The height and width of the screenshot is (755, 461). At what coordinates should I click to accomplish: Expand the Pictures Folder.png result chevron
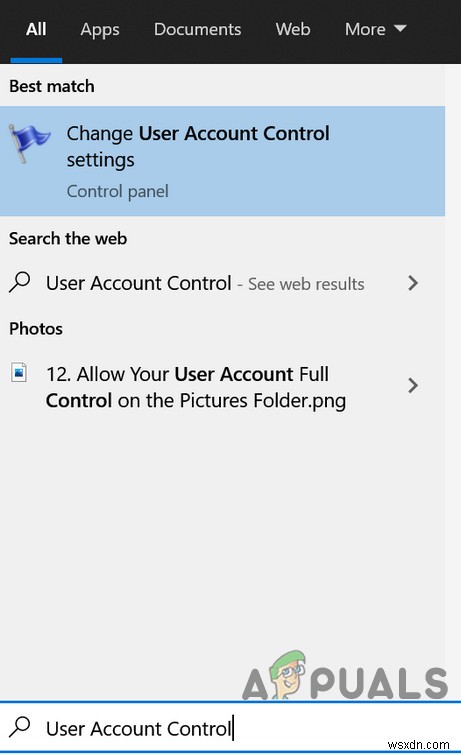412,386
